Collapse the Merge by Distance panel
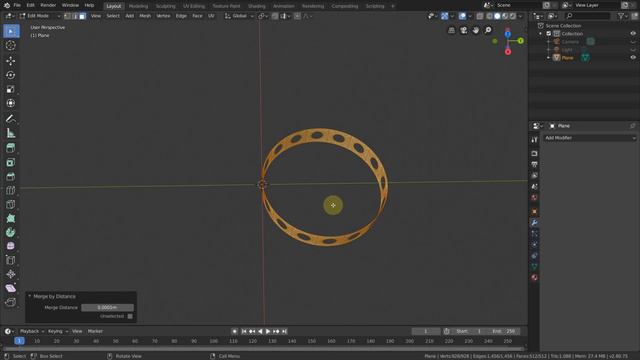 (x=29, y=296)
